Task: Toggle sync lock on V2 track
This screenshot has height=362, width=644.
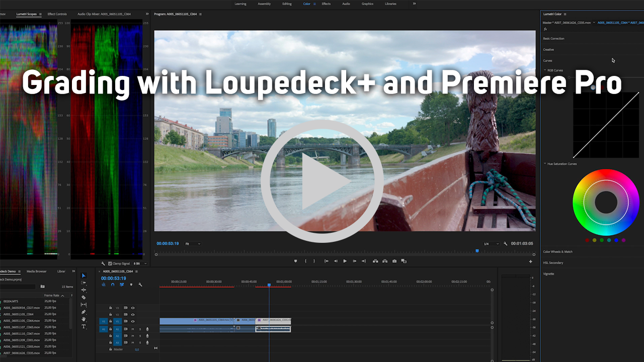Action: (x=126, y=315)
